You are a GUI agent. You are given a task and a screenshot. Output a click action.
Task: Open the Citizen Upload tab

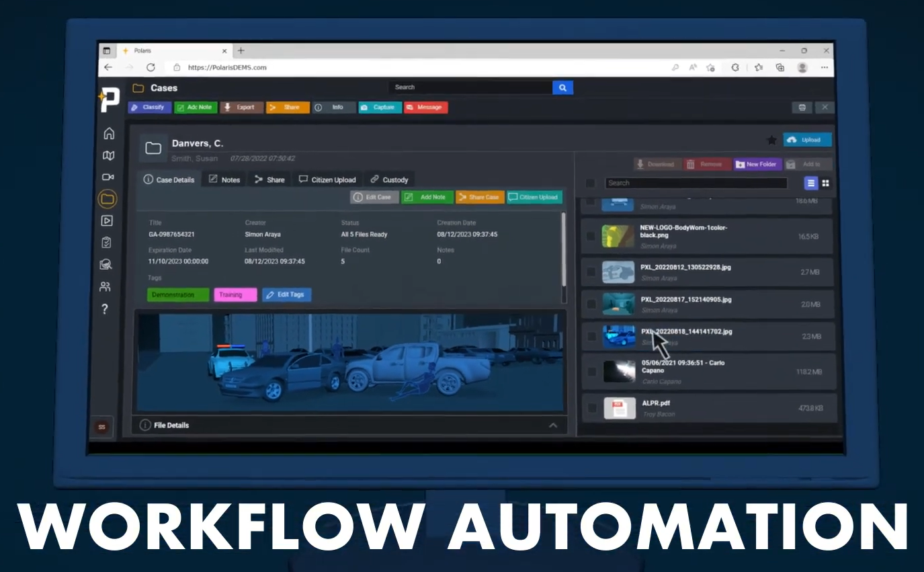[x=327, y=179]
